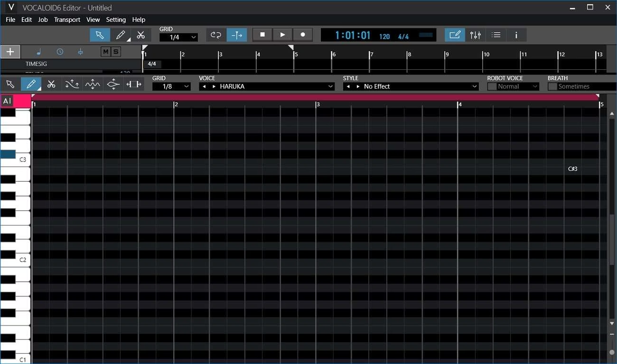Image resolution: width=617 pixels, height=364 pixels.
Task: Select the Scissors tool to split notes
Action: (x=51, y=84)
